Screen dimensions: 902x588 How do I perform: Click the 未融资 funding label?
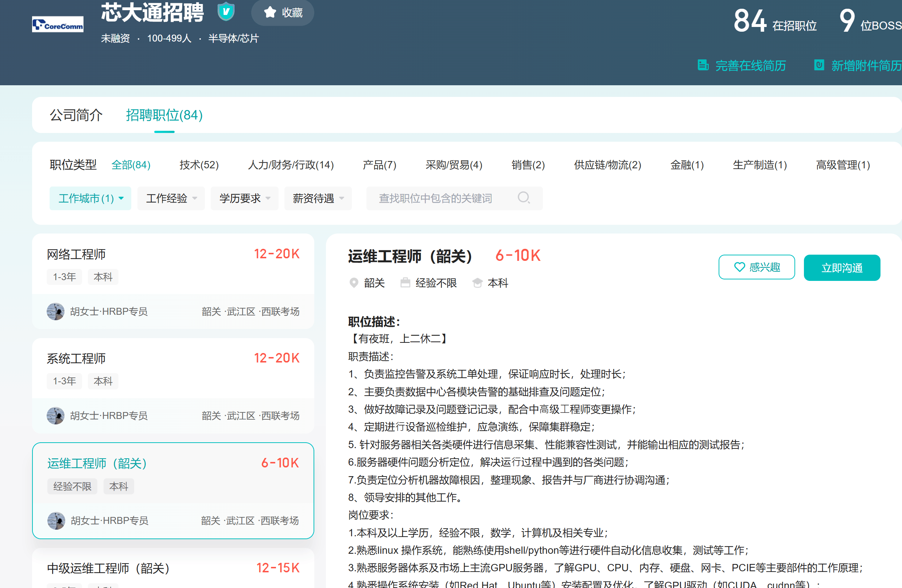[115, 38]
